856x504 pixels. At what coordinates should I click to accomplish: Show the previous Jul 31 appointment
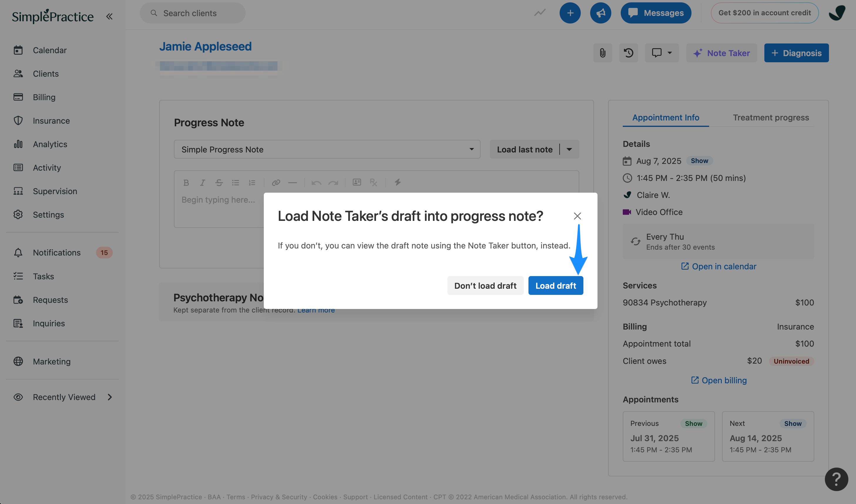coord(694,424)
